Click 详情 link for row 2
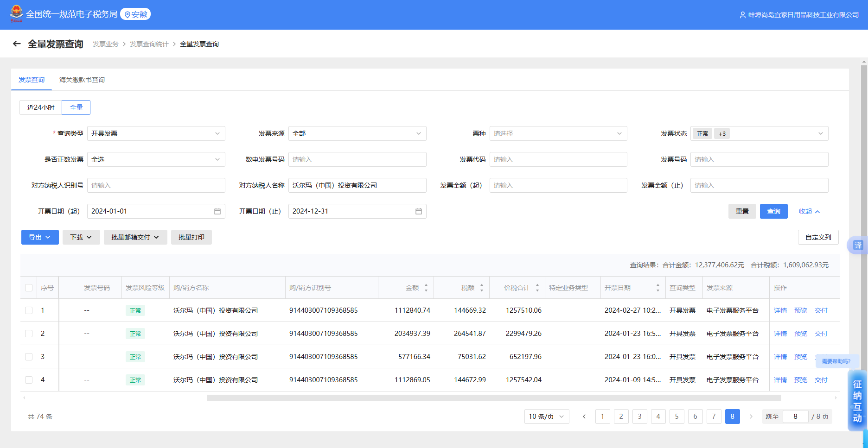This screenshot has width=868, height=448. click(780, 334)
